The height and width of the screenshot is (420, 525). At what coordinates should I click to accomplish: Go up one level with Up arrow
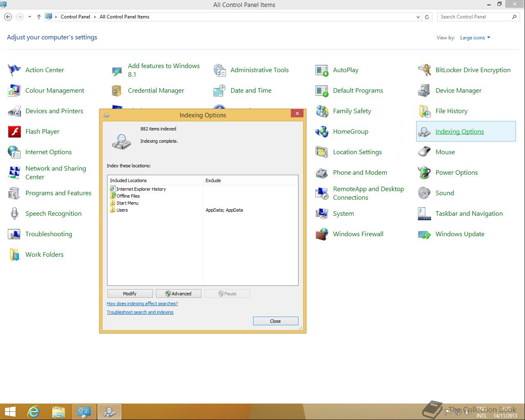pyautogui.click(x=39, y=17)
